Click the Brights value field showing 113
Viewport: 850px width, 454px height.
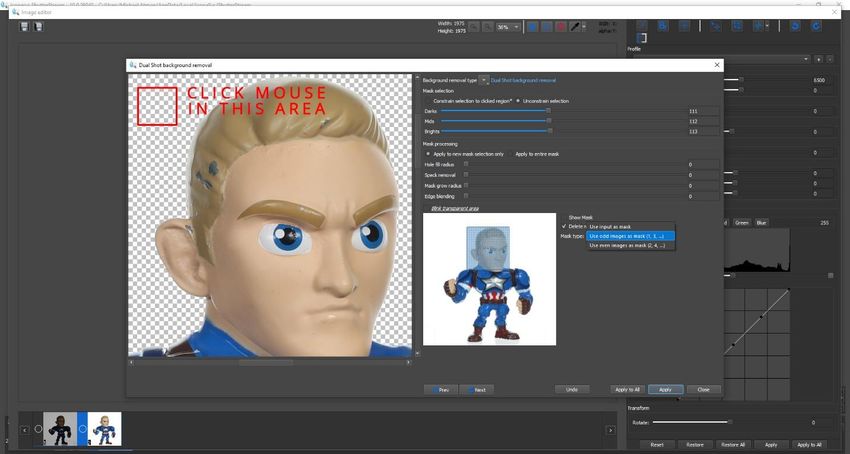coord(703,132)
